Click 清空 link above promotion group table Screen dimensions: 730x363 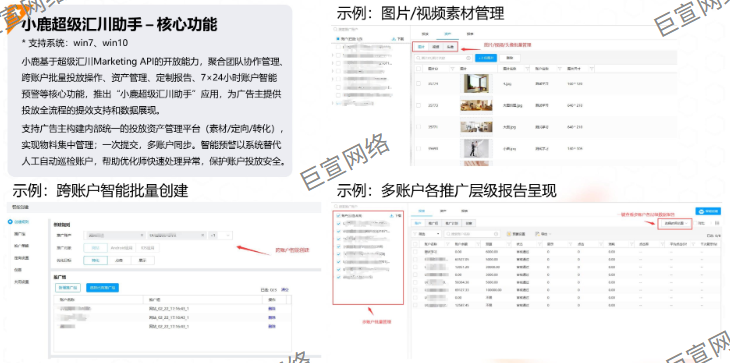(285, 290)
